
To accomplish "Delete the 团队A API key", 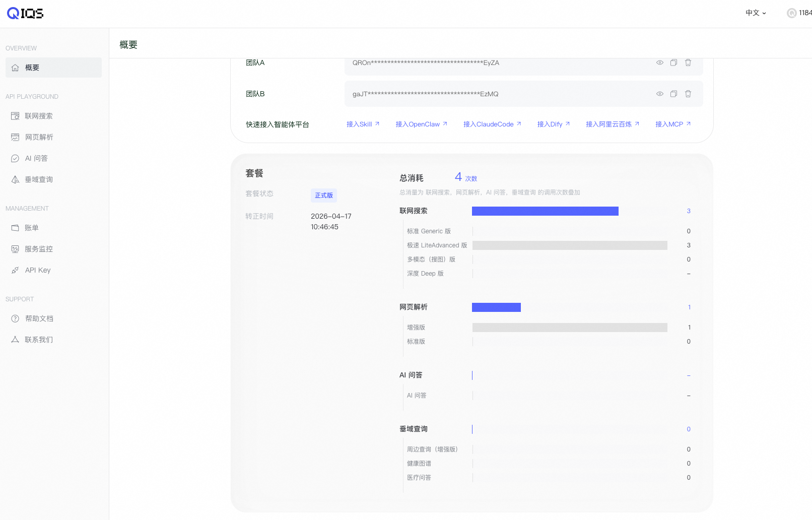I will coord(688,62).
